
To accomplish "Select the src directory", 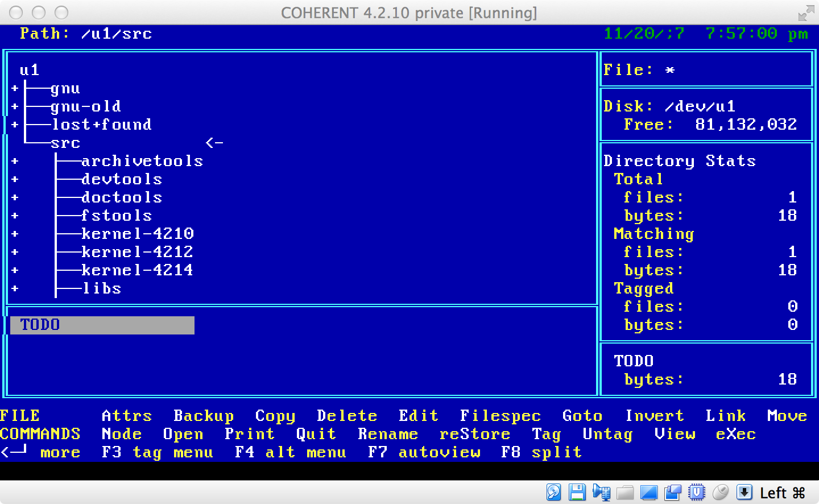I will 65,143.
